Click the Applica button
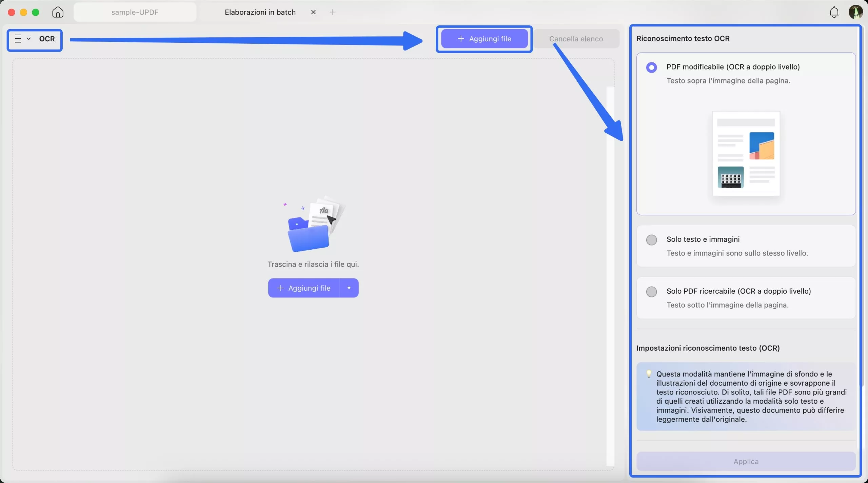868x483 pixels. (746, 461)
